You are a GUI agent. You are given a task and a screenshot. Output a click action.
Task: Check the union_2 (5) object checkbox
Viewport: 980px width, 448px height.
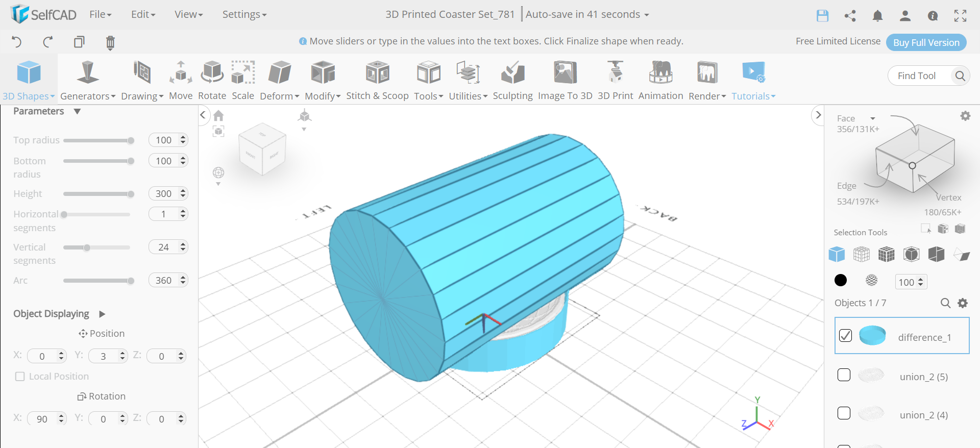(x=844, y=375)
